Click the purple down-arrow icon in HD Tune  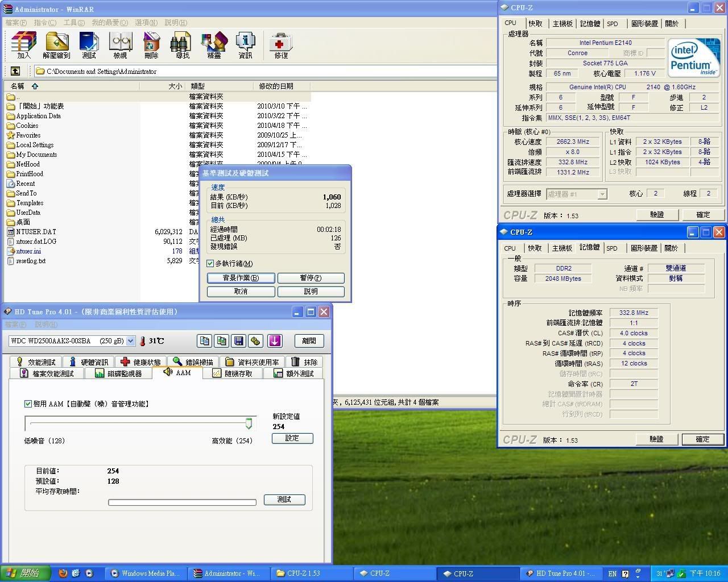tap(275, 341)
